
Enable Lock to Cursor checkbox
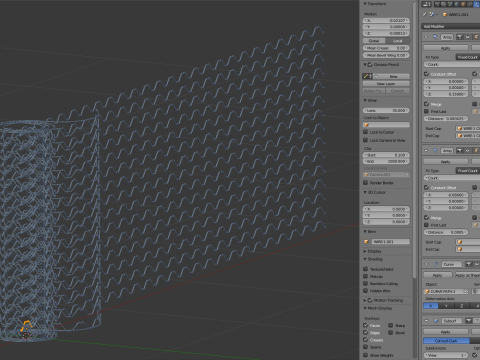(366, 132)
